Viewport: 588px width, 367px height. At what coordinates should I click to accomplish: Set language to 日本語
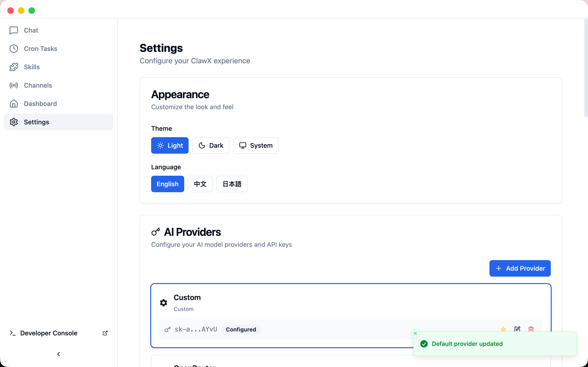(232, 184)
